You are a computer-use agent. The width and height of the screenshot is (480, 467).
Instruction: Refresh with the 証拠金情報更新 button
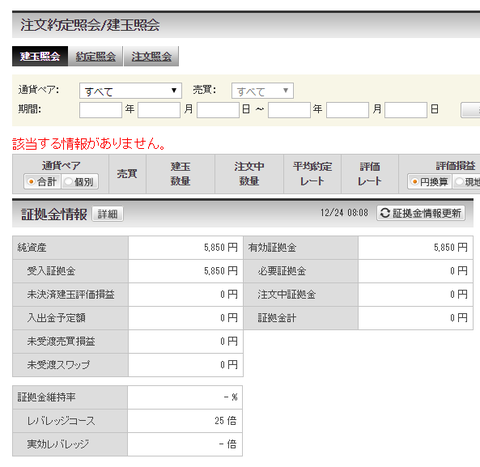coord(421,213)
